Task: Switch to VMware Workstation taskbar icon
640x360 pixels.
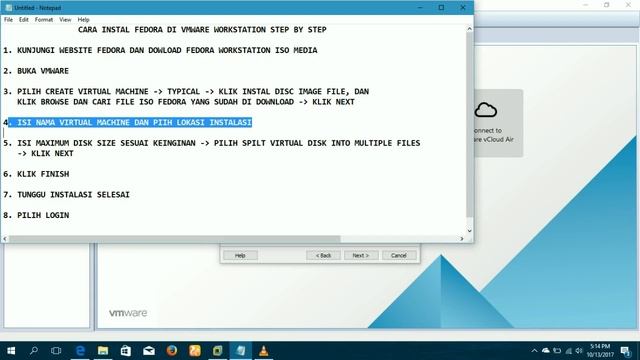Action: pos(218,351)
